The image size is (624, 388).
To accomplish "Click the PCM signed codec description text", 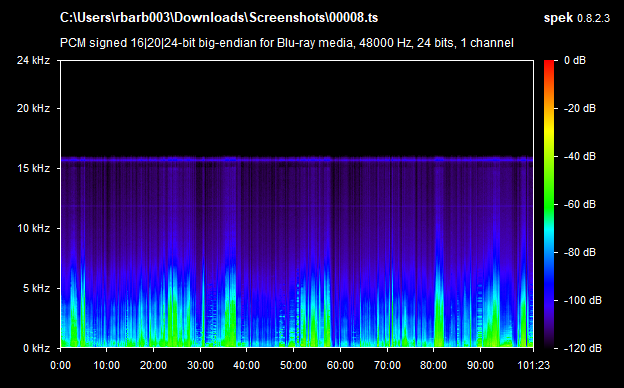I will click(x=287, y=43).
